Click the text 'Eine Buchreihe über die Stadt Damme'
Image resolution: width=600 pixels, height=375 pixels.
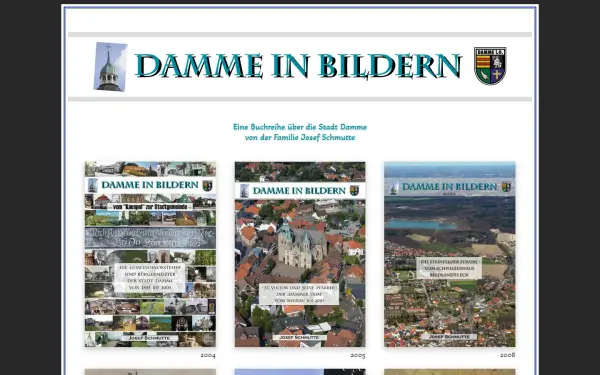coord(300,127)
